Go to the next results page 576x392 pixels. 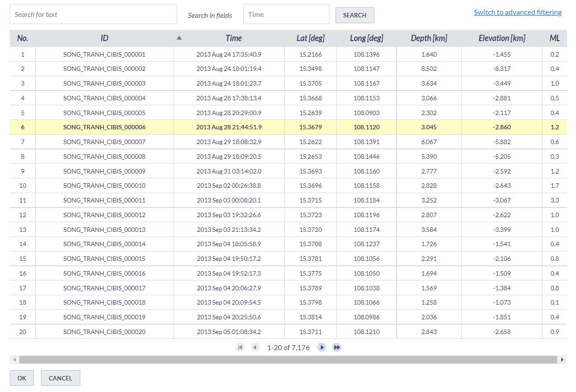(x=322, y=347)
